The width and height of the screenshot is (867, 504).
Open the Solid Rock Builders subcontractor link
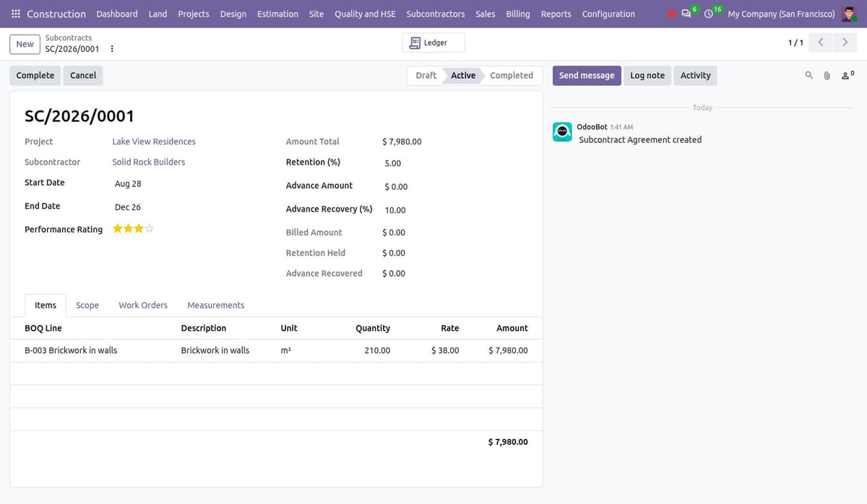point(149,162)
